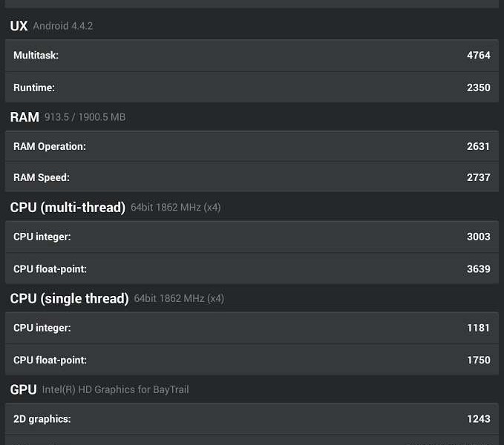This screenshot has width=504, height=445.
Task: Tap the Runtime result row
Action: point(252,88)
